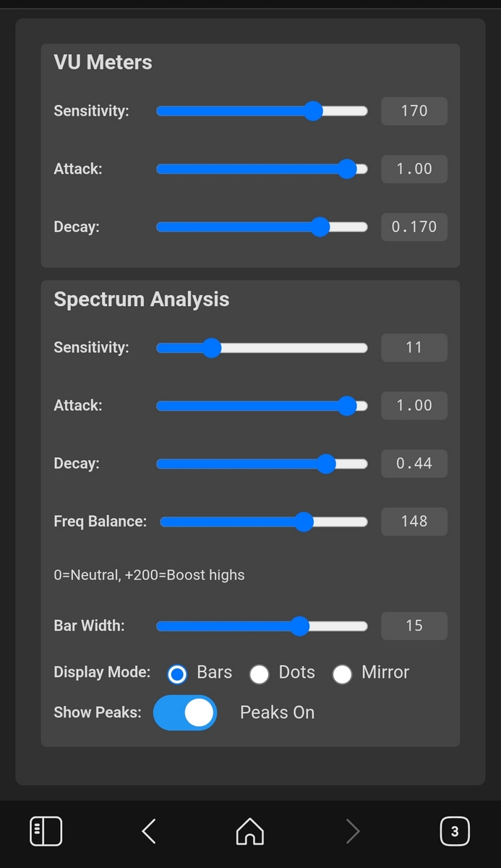The width and height of the screenshot is (501, 868).
Task: Select the Dots display mode
Action: (x=259, y=674)
